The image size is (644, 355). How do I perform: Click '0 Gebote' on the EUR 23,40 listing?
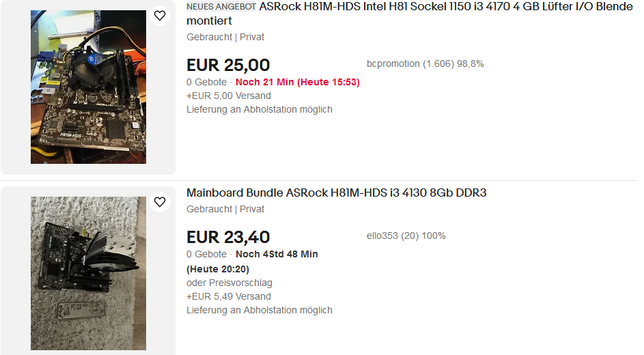click(x=206, y=254)
